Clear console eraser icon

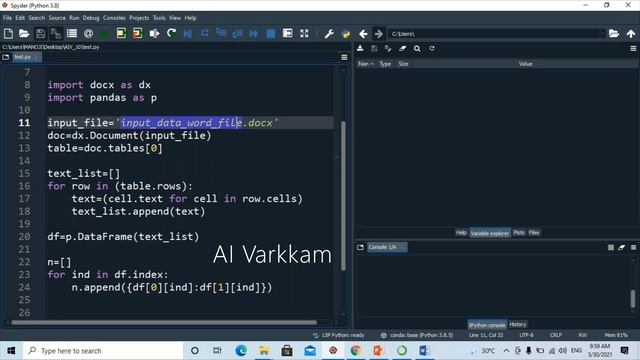click(x=622, y=247)
